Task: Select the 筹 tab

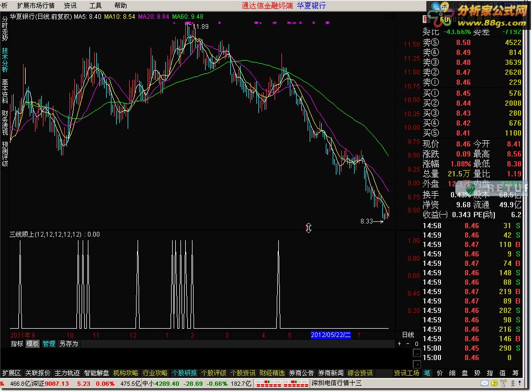Action: click(x=515, y=373)
